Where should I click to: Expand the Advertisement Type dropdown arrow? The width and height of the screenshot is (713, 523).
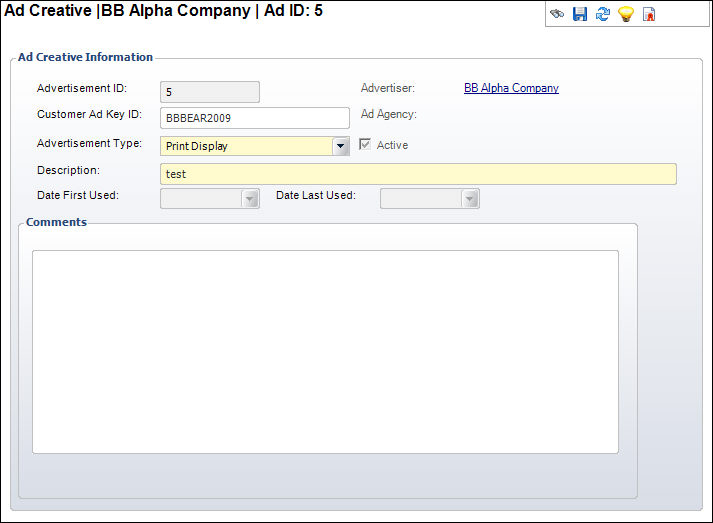point(341,146)
